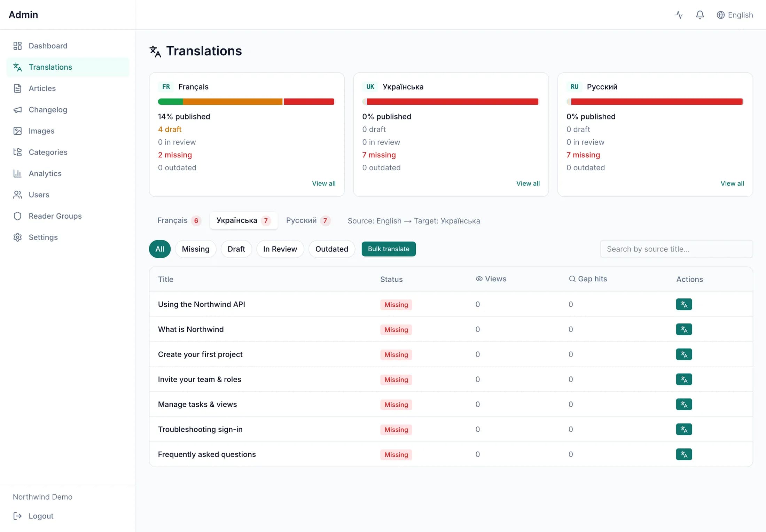View all Français translations
Viewport: 766px width, 532px height.
pos(324,183)
